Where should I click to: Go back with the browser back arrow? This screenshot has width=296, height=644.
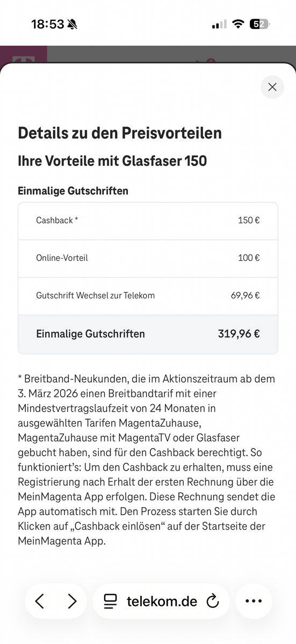[39, 601]
